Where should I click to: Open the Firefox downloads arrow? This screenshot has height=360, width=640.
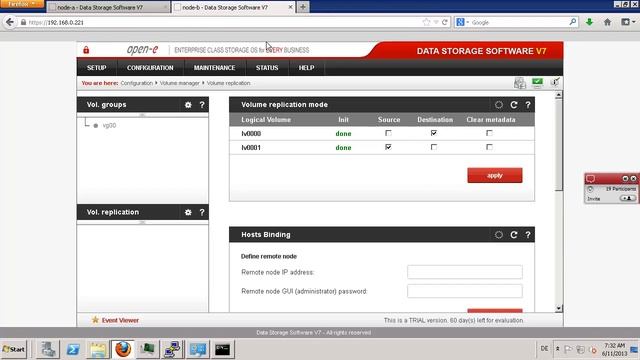(589, 22)
